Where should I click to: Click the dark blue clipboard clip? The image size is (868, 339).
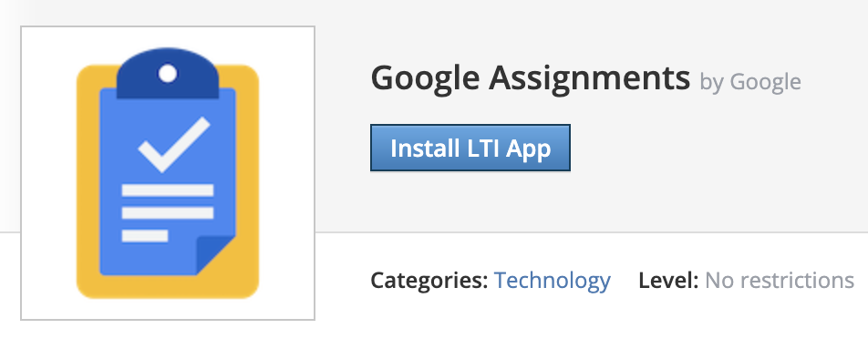tap(168, 73)
